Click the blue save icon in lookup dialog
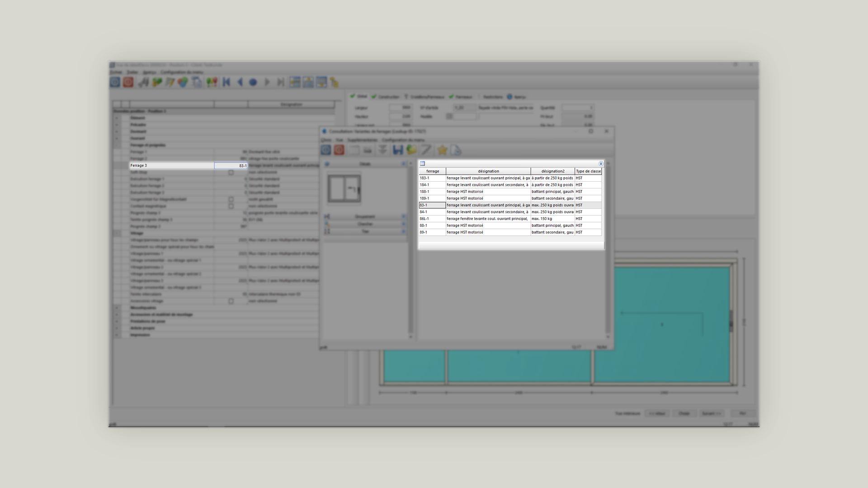This screenshot has width=868, height=488. point(397,150)
